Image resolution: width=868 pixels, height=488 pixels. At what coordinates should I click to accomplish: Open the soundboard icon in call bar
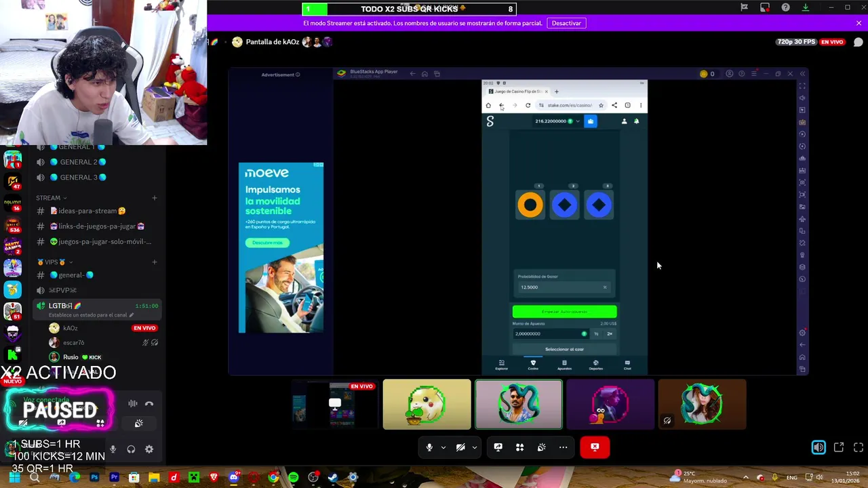click(541, 447)
